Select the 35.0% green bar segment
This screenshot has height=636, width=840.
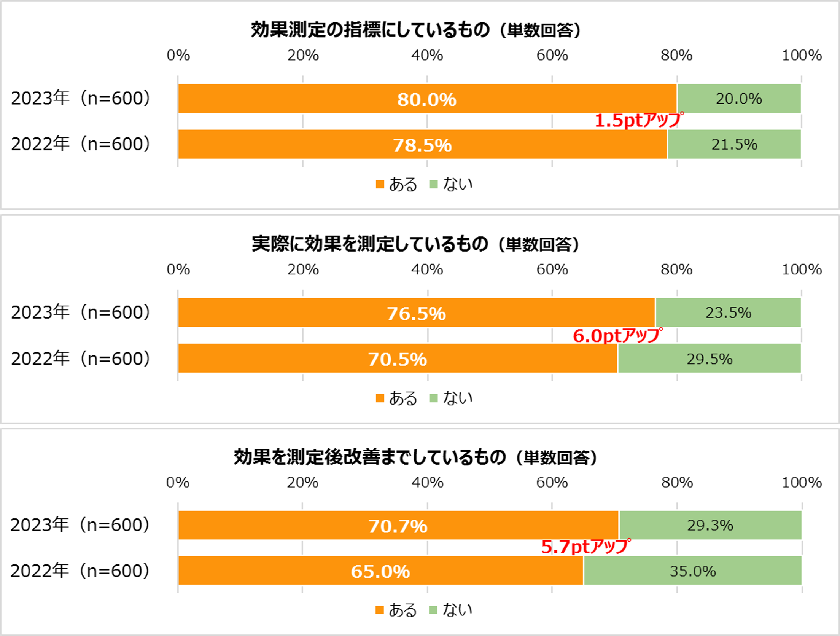693,571
